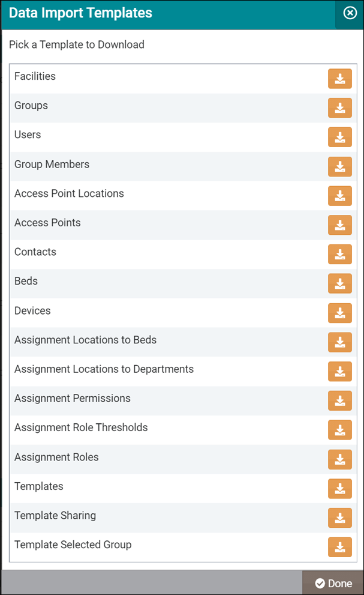Download the Group Members template

(x=339, y=166)
